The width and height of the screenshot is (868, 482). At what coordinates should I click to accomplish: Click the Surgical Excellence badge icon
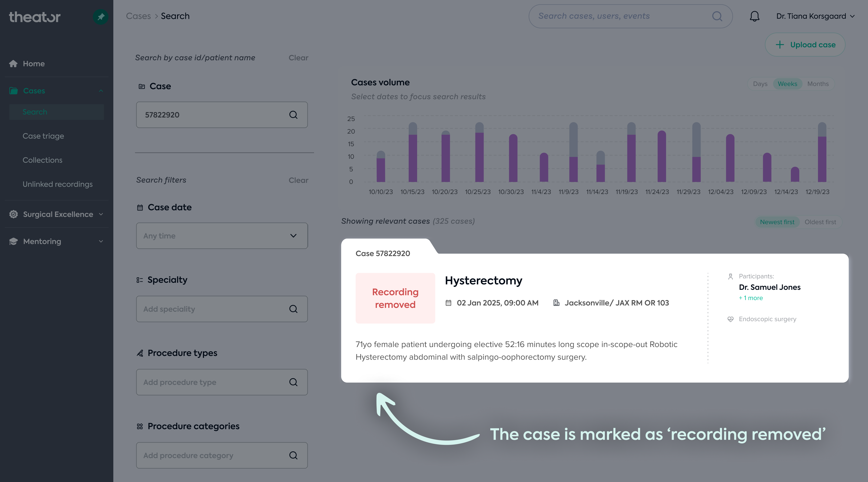coord(13,214)
